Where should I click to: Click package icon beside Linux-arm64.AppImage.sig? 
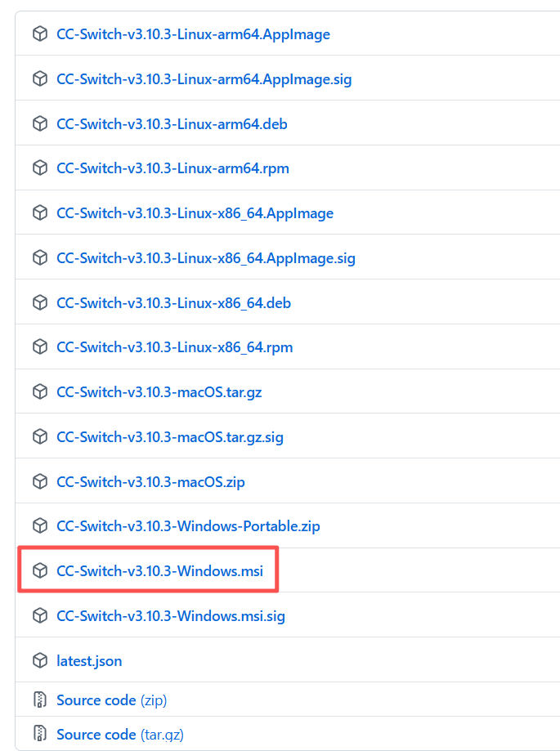click(40, 78)
